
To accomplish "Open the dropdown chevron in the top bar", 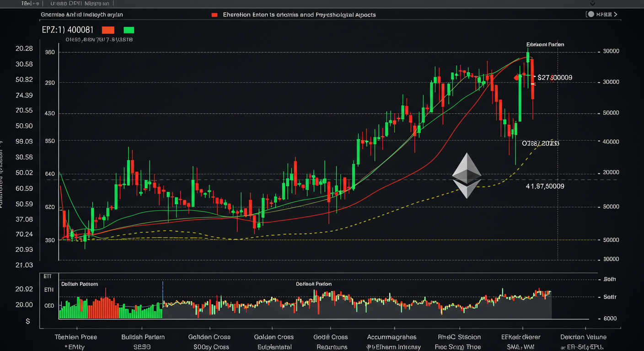I will 593,3.
